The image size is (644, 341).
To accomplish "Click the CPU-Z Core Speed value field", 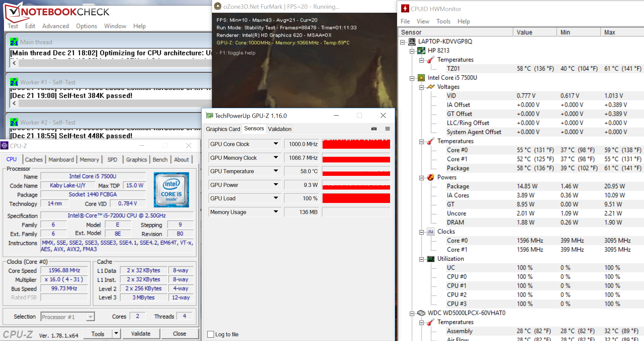I will point(64,270).
